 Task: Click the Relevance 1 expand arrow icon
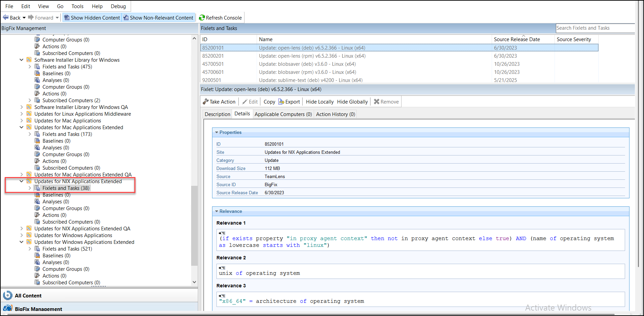click(222, 233)
